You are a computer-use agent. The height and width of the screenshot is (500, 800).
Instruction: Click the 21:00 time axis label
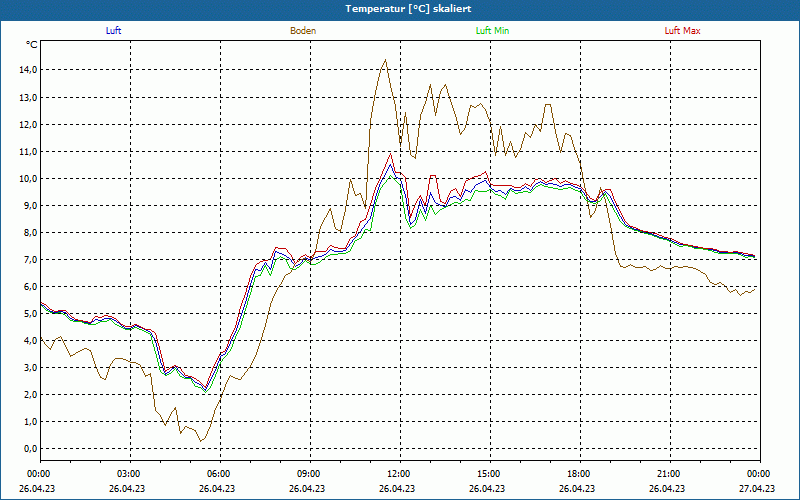pos(667,474)
